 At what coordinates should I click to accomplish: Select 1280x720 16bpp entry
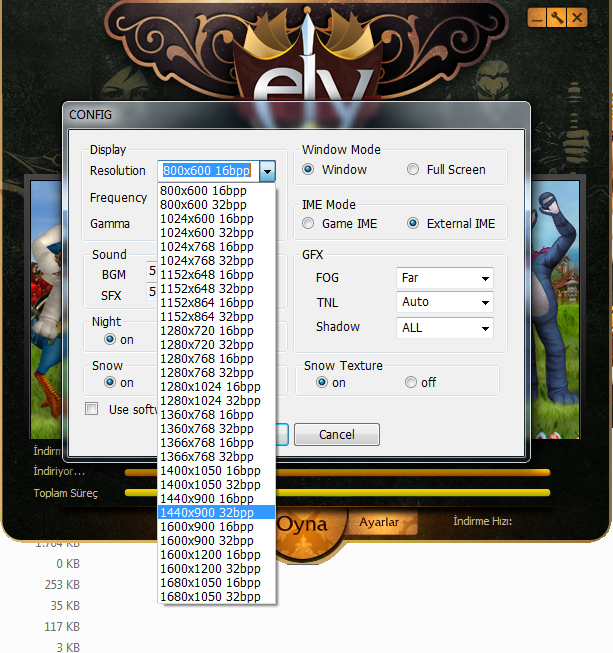(217, 331)
